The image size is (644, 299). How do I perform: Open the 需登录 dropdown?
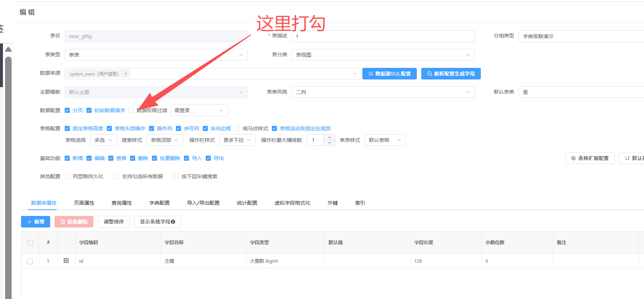199,110
